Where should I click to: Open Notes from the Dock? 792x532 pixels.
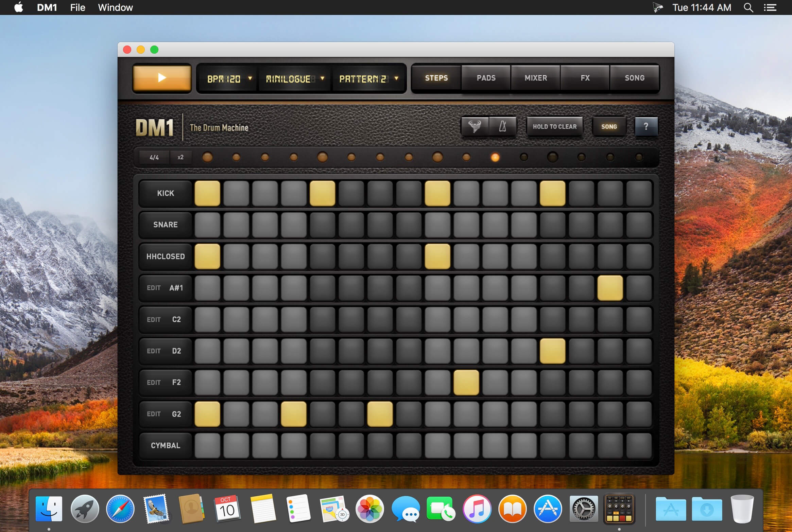263,509
